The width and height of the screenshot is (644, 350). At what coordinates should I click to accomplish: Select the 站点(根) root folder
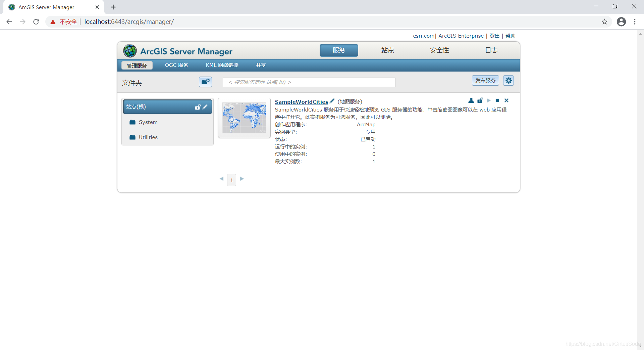coord(167,106)
